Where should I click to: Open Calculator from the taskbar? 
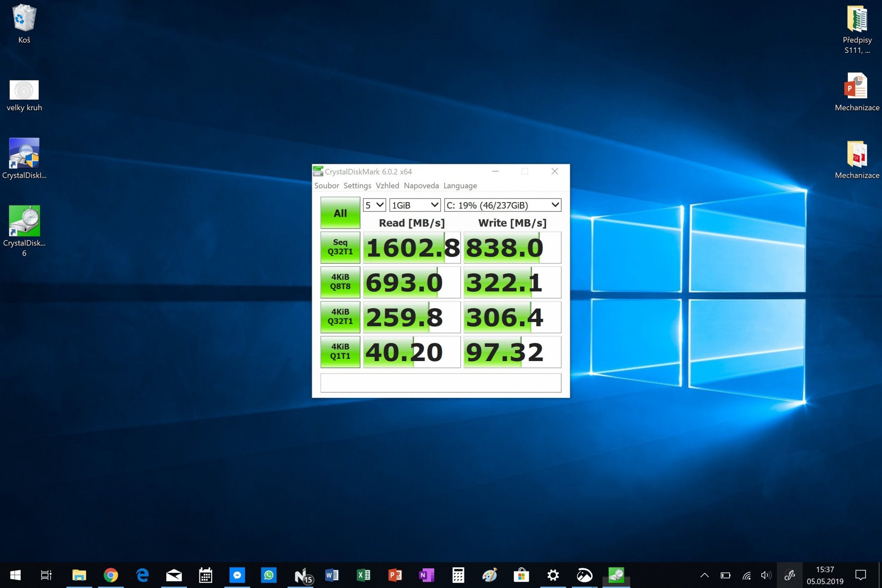pyautogui.click(x=458, y=575)
